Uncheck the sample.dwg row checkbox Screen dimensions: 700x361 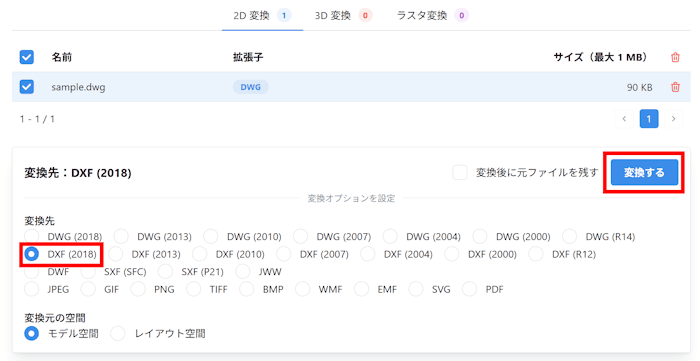(27, 87)
